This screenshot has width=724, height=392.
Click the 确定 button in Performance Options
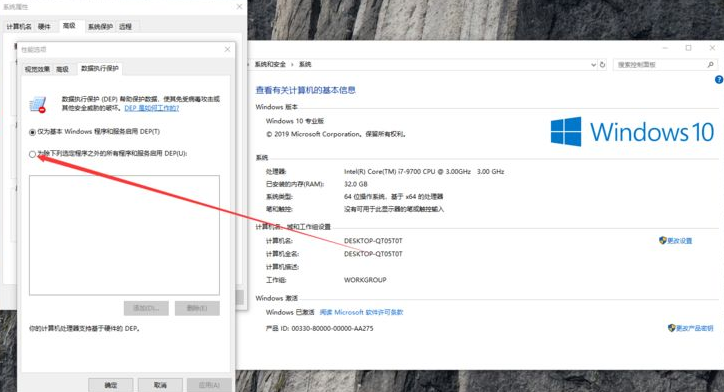111,385
